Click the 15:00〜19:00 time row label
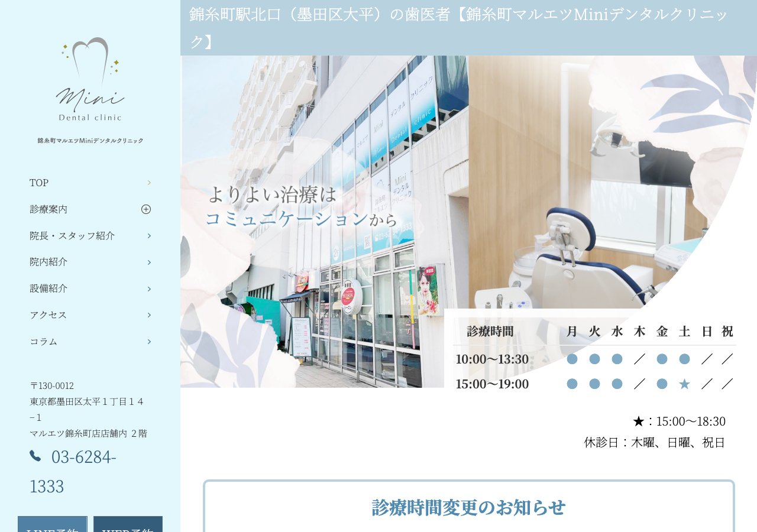Viewport: 757px width, 532px height. point(492,384)
